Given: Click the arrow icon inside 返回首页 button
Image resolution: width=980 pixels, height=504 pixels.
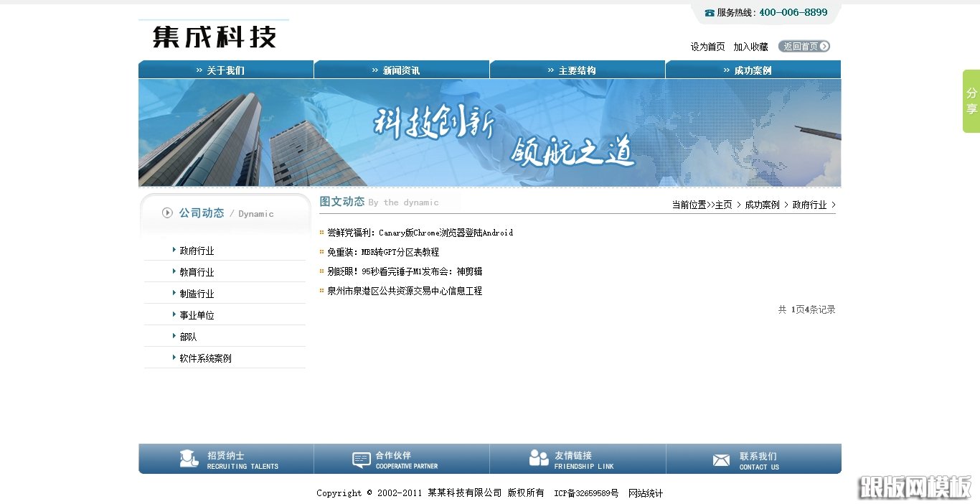Looking at the screenshot, I should point(825,46).
